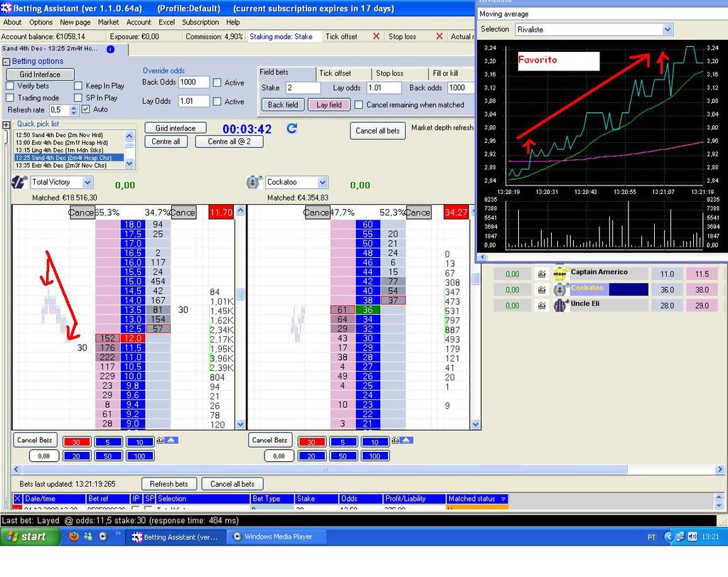Open the chart icon in Cockatoo row

point(542,290)
